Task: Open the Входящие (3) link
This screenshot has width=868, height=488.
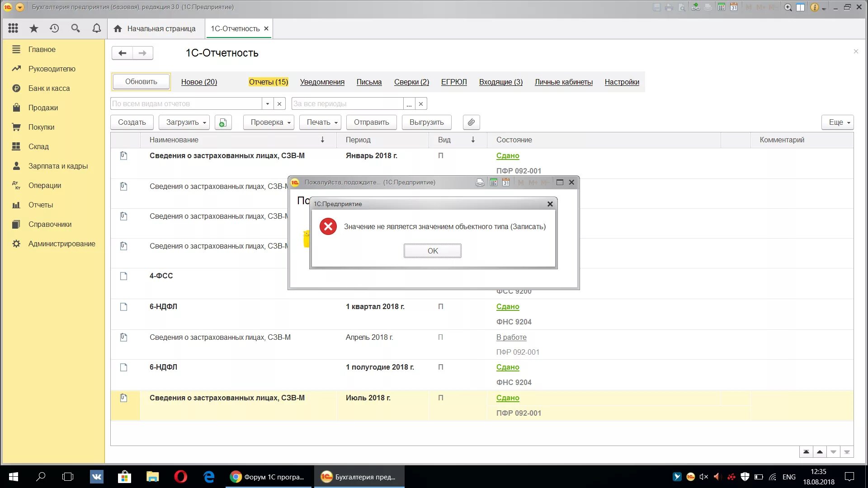Action: coord(500,82)
